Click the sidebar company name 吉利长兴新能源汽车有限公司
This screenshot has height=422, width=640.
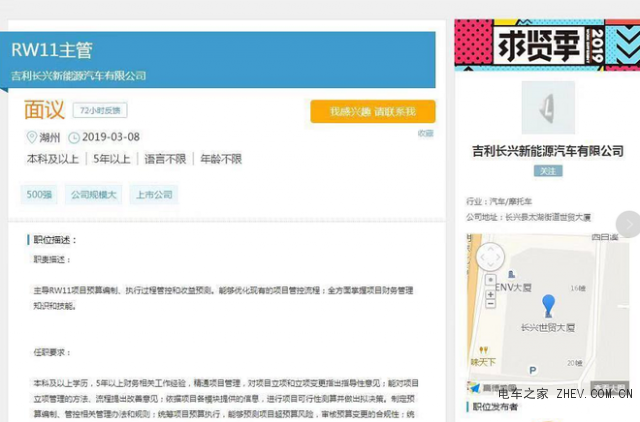(548, 151)
